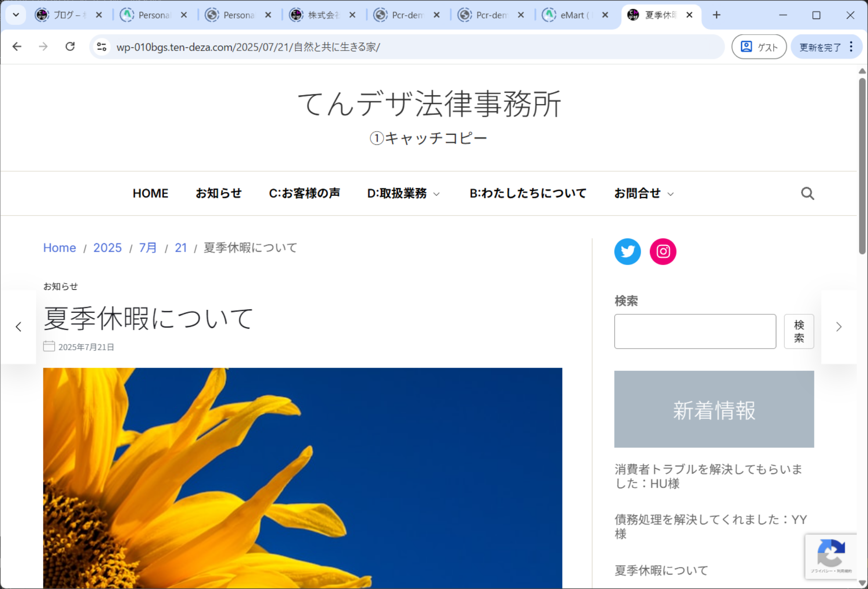
Task: Open Chrome three-dot menu
Action: click(x=851, y=47)
